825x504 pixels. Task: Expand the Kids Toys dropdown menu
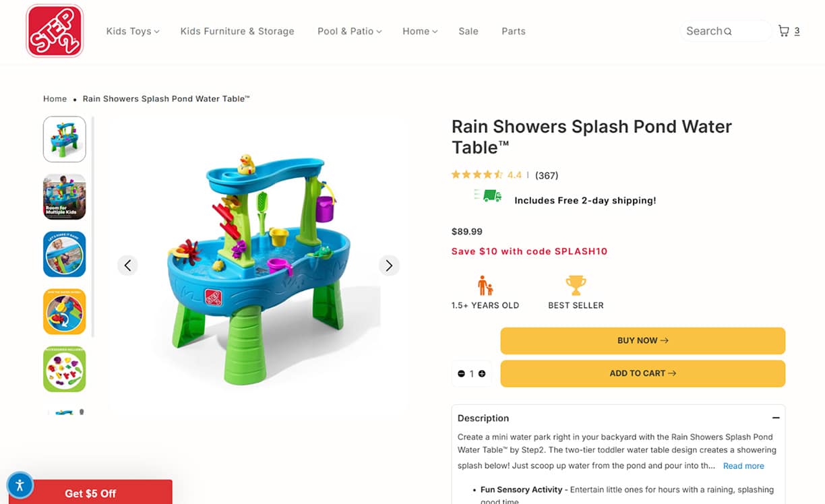coord(132,31)
